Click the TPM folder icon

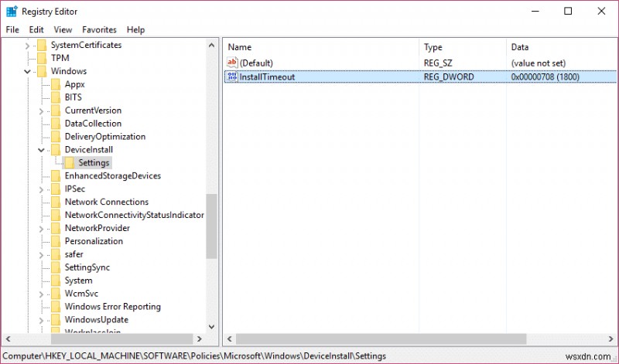pos(42,58)
